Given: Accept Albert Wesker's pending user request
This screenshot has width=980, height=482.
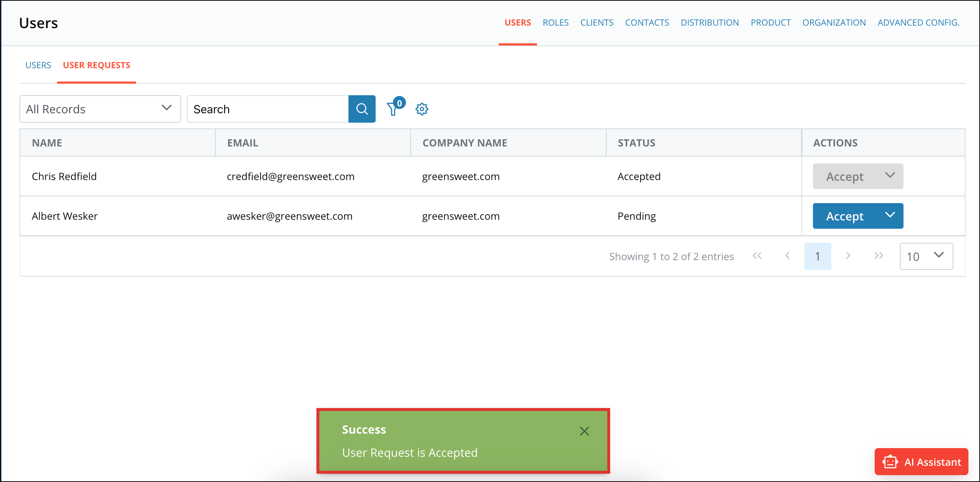Looking at the screenshot, I should point(844,216).
